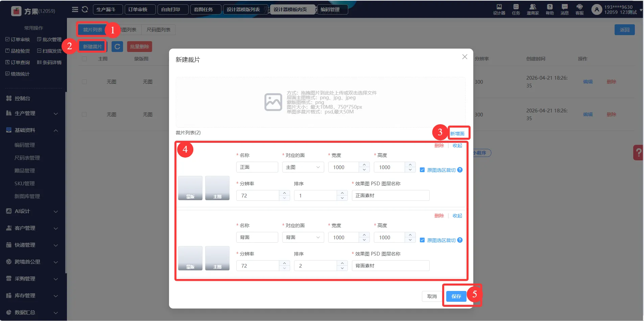Switch to the 订单审核 top tab
This screenshot has width=644, height=321.
(x=140, y=9)
